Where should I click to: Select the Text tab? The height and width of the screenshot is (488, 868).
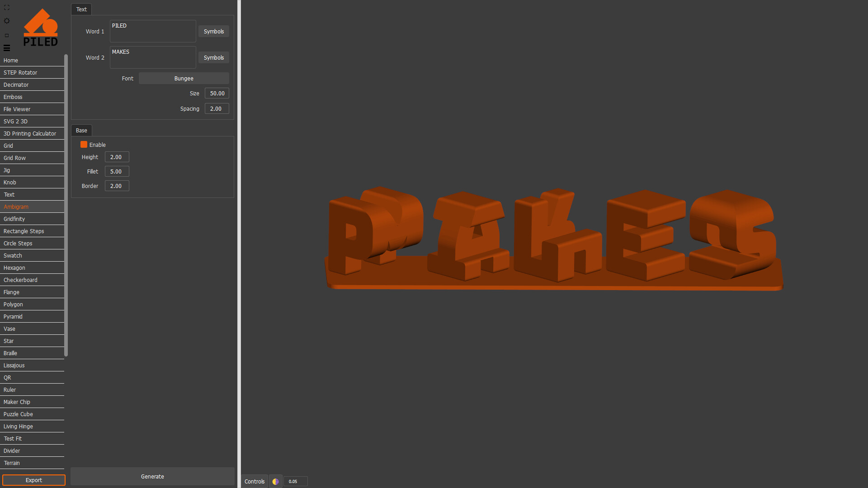coord(81,9)
